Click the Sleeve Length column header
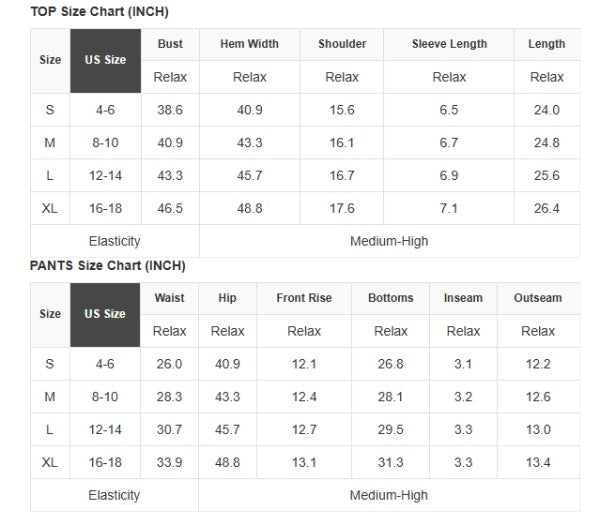This screenshot has width=600, height=525. coord(449,44)
